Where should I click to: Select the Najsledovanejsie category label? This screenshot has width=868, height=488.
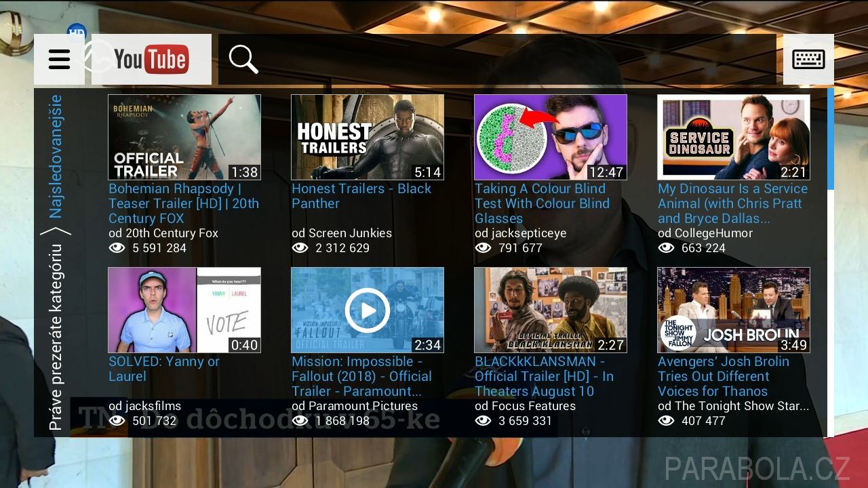tap(56, 156)
